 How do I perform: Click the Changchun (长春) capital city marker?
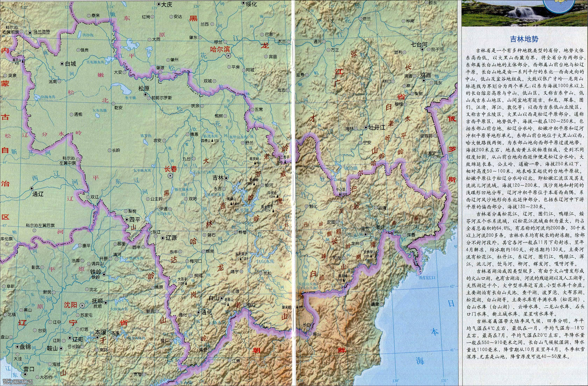(170, 176)
